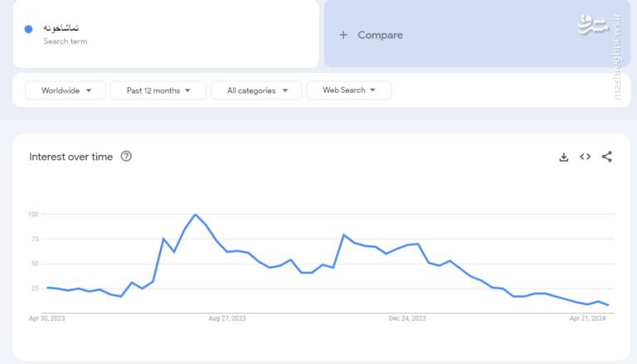This screenshot has height=364, width=637.
Task: Click the Interest over time heading
Action: click(71, 157)
